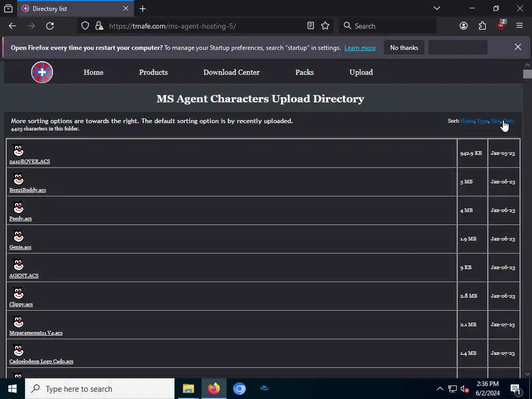Close the Directory list tab
This screenshot has width=532, height=399.
click(126, 8)
